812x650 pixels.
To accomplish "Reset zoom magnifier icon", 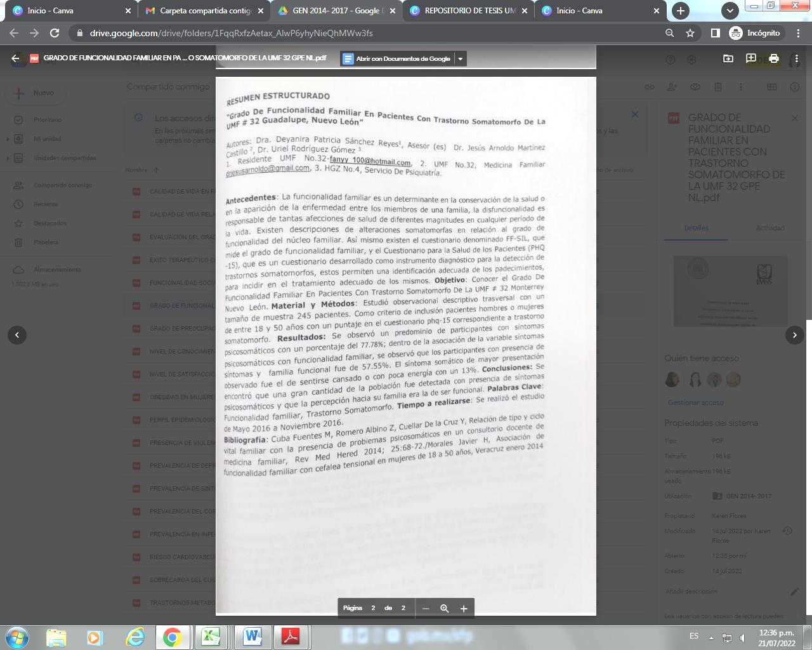I will [445, 608].
